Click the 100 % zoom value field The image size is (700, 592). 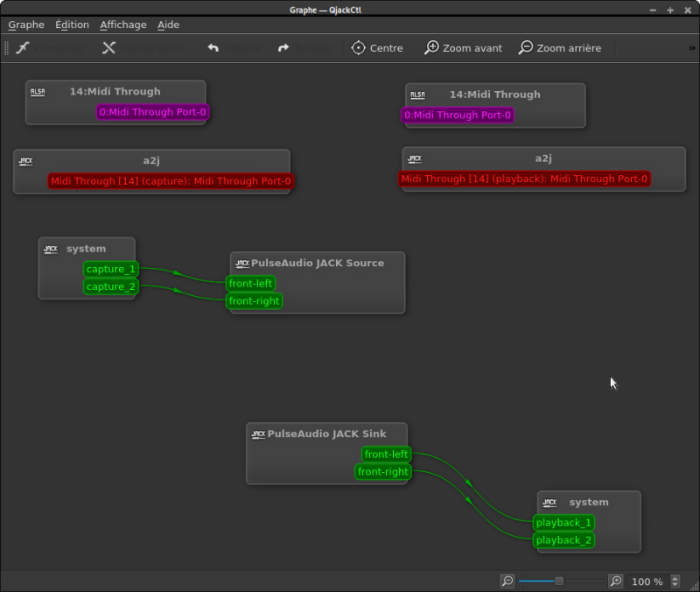point(647,581)
